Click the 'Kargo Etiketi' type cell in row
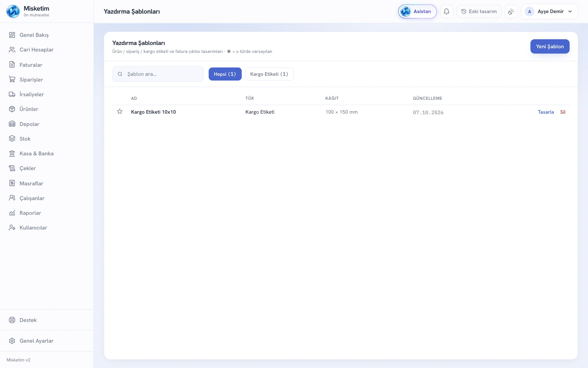Viewport: 588px width, 368px height. click(x=260, y=112)
